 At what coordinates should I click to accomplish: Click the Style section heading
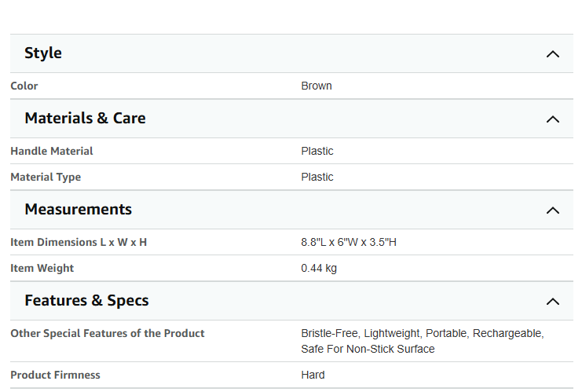coord(43,53)
